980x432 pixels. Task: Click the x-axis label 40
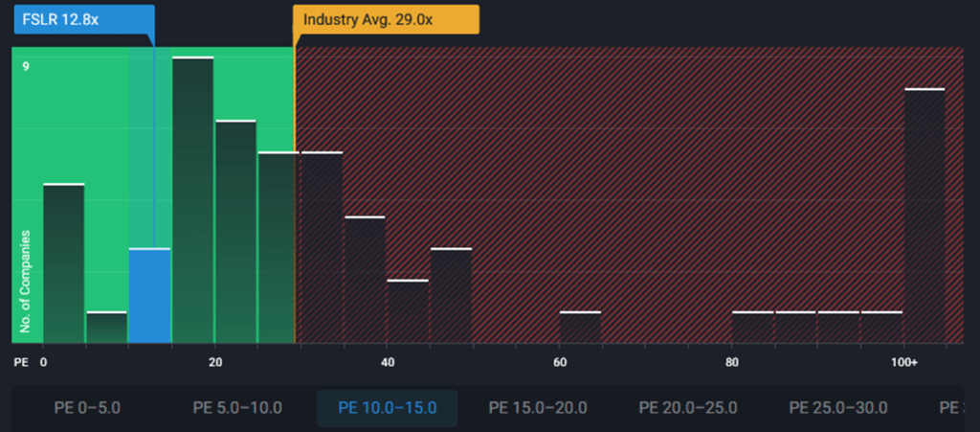[387, 362]
